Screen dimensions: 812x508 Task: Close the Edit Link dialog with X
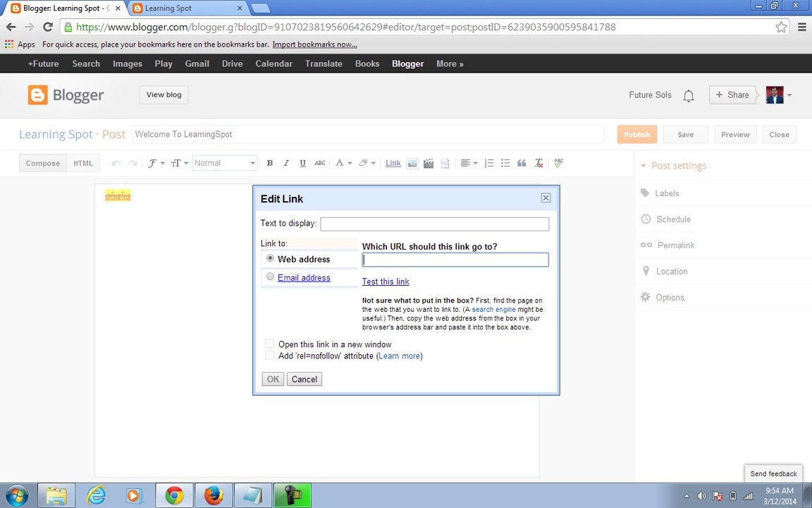546,198
